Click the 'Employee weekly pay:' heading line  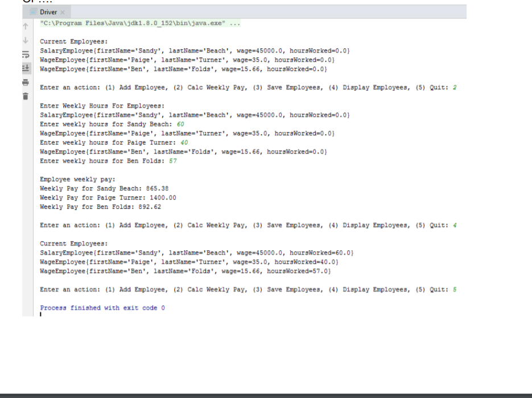pos(78,179)
